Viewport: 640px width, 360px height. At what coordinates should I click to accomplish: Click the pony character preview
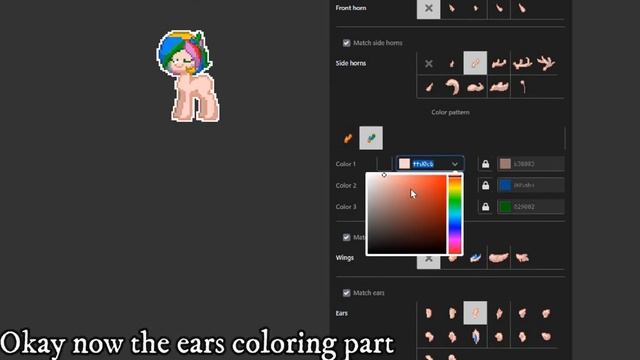pyautogui.click(x=188, y=76)
